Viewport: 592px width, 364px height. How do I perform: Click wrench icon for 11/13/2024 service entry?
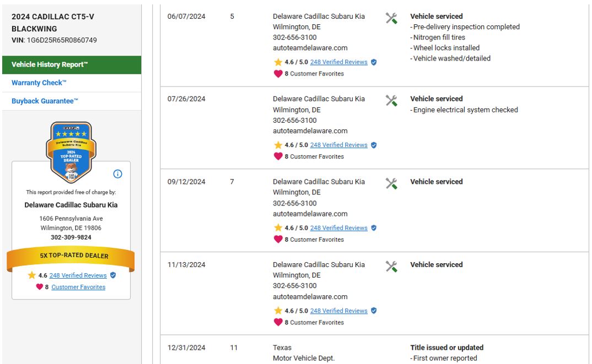click(x=391, y=267)
